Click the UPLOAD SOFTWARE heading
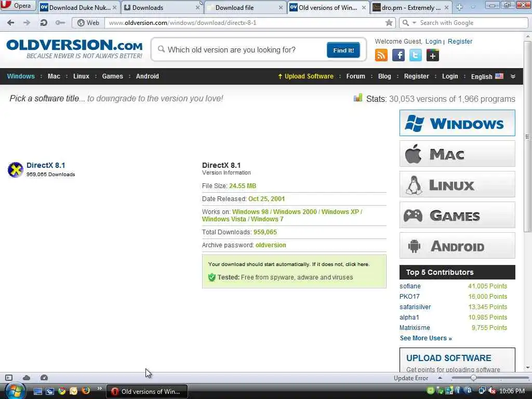Viewport: 532px width, 399px height. [448, 358]
